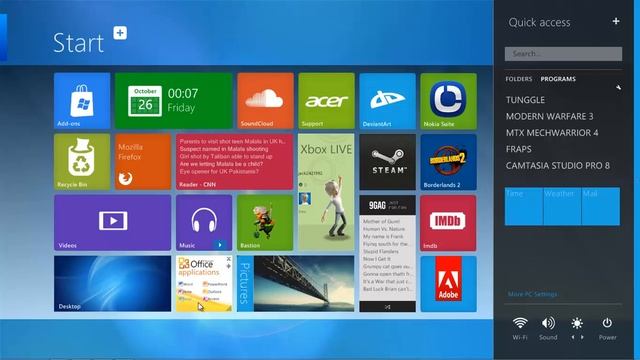Viewport: 640px width, 360px height.
Task: Open the Xbox LIVE avatar tile
Action: (326, 192)
